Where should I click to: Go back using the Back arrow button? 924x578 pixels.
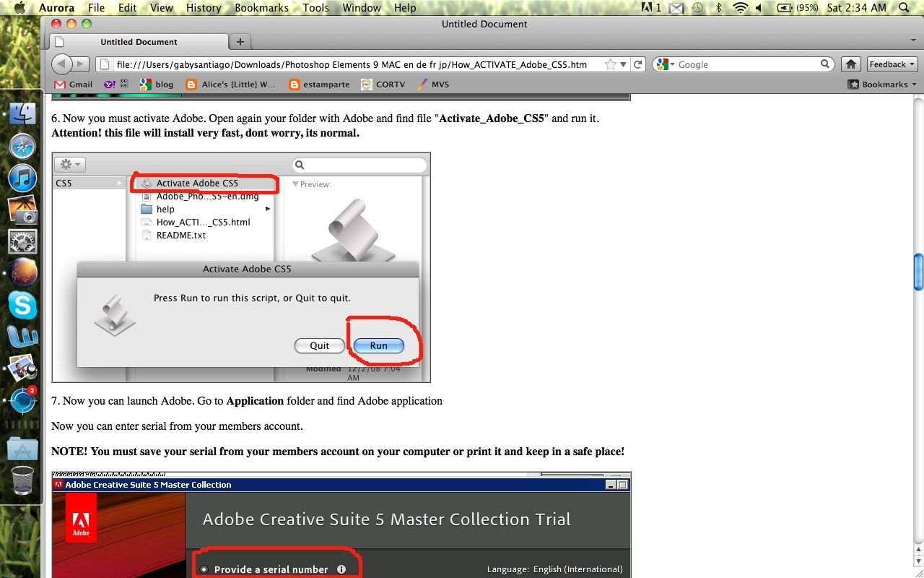click(x=62, y=64)
